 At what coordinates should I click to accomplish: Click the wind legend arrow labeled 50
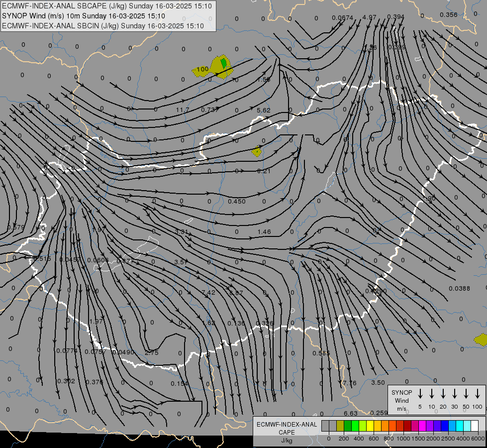click(x=466, y=394)
